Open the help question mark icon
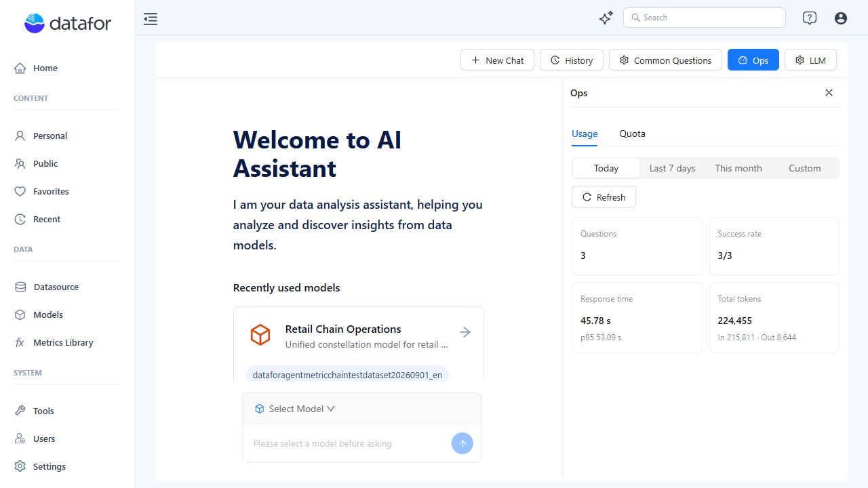The height and width of the screenshot is (488, 868). (x=809, y=18)
